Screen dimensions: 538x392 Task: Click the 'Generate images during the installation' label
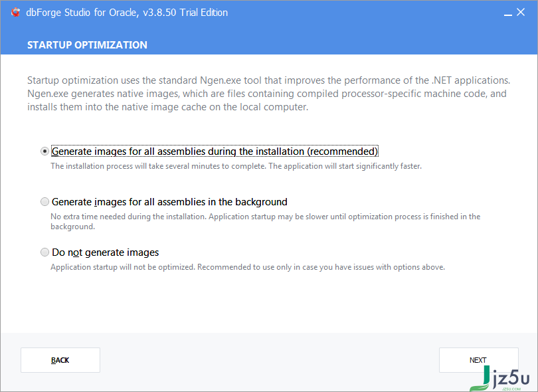(x=215, y=151)
